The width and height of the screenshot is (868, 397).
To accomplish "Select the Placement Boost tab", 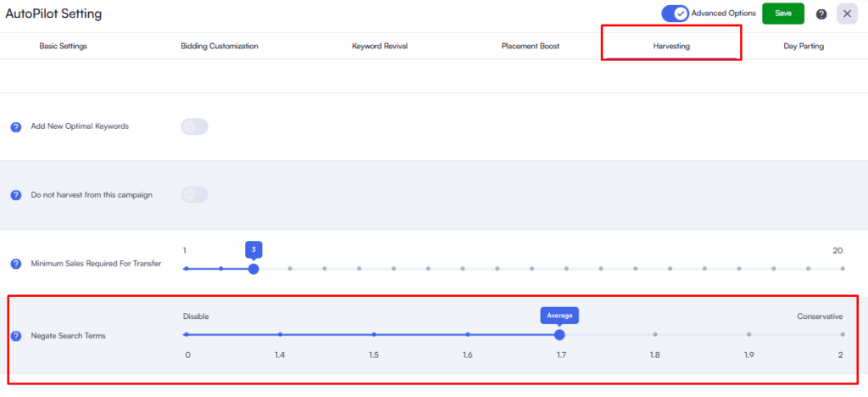I will [x=530, y=46].
